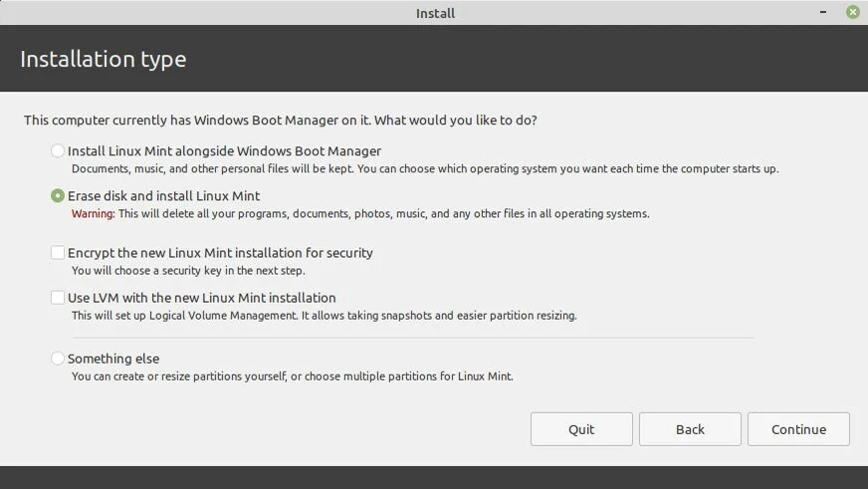
Task: Enable the encrypt installation checkbox
Action: pos(58,253)
